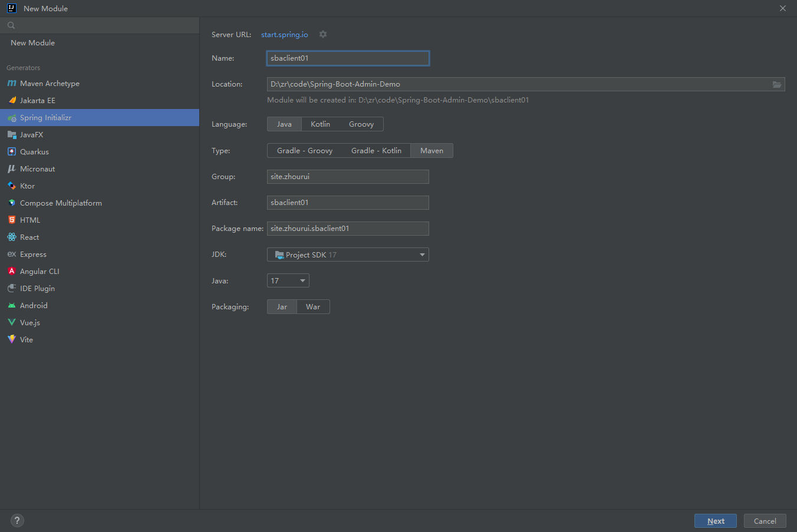Click the Vite generator icon
The image size is (797, 532).
(12, 339)
